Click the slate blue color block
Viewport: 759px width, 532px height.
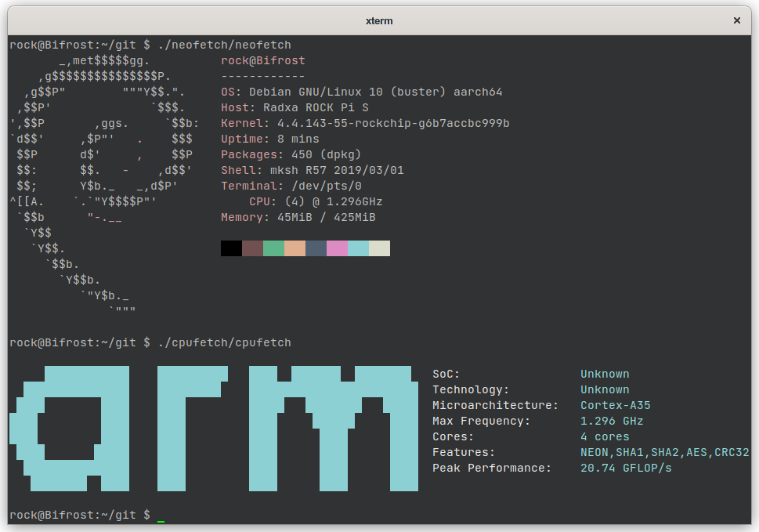click(x=316, y=248)
